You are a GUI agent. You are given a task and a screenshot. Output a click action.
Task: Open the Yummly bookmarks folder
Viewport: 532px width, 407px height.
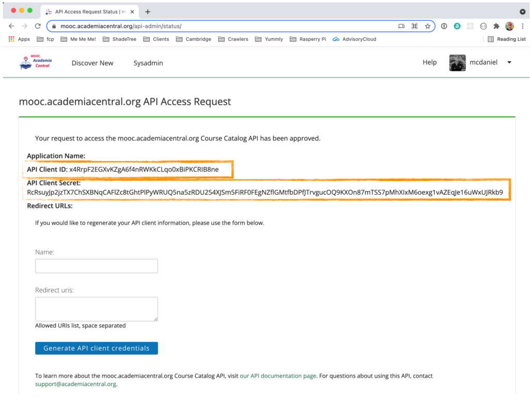coord(269,39)
